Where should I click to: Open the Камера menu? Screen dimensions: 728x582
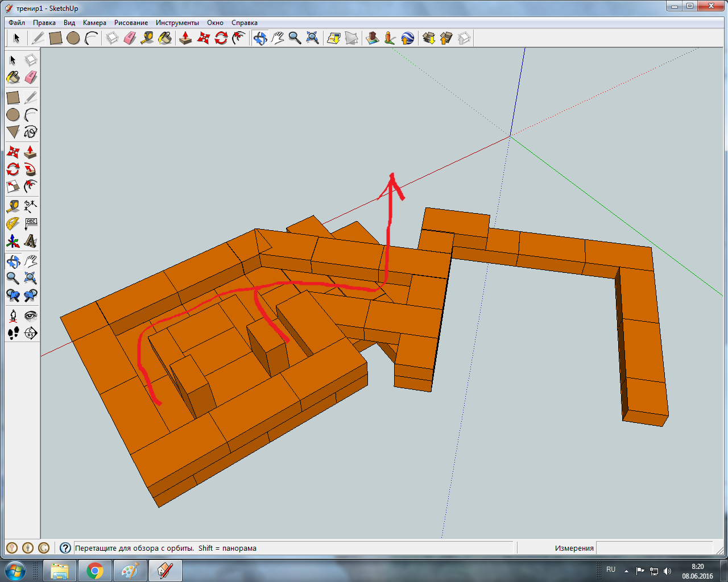pos(94,23)
